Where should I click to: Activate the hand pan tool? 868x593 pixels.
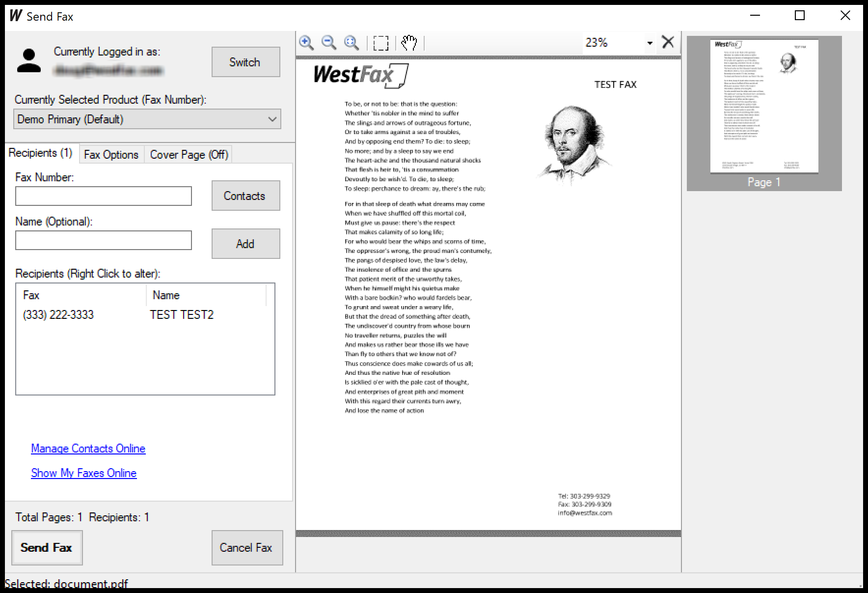(x=409, y=43)
